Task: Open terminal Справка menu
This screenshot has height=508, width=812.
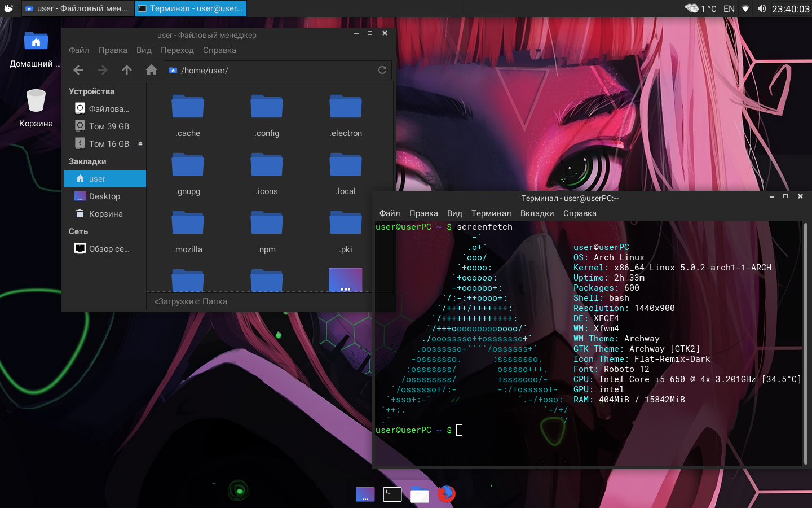Action: pyautogui.click(x=580, y=213)
